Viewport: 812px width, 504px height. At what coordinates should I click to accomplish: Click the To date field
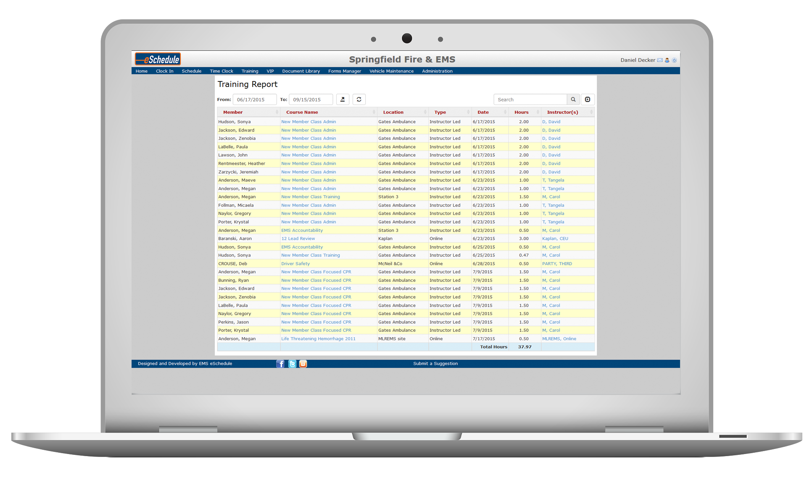[x=311, y=100]
